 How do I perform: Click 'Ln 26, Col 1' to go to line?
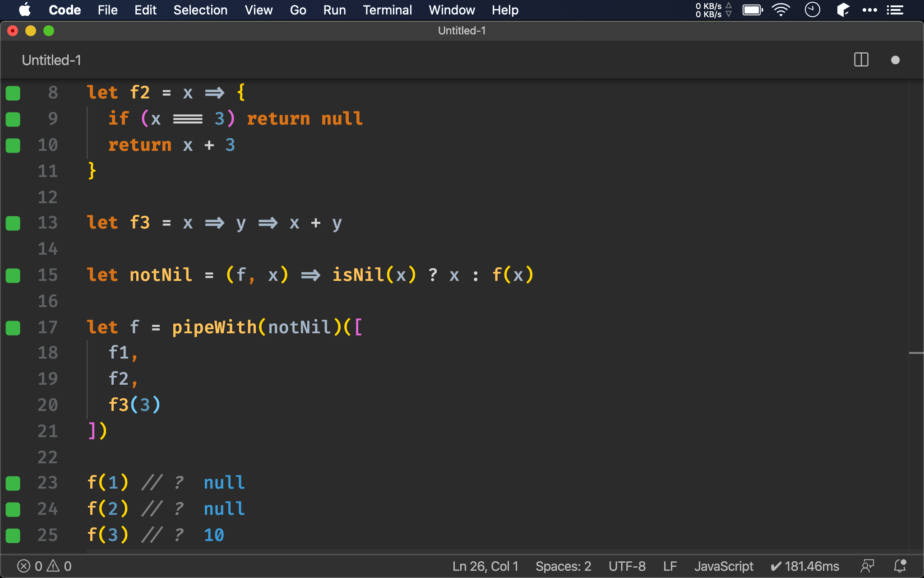(485, 566)
